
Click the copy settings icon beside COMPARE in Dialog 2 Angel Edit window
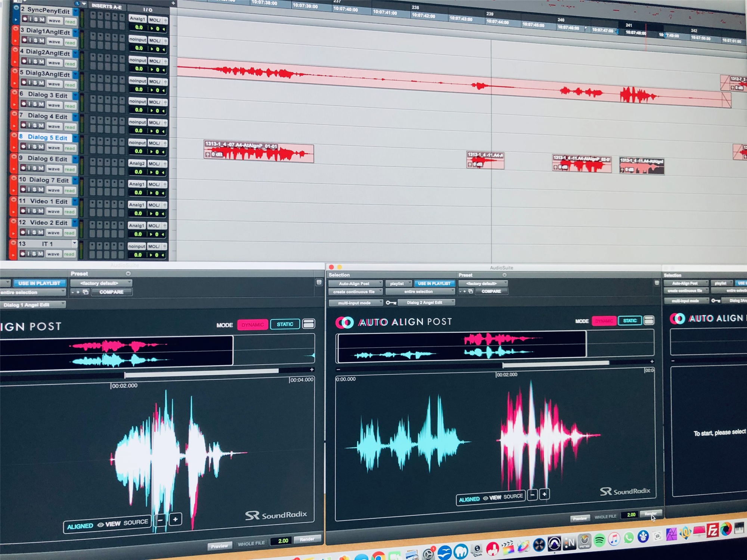[x=471, y=291]
